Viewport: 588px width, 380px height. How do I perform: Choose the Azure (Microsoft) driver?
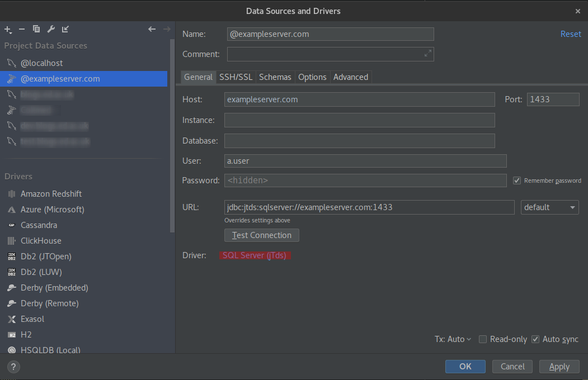tap(84, 210)
